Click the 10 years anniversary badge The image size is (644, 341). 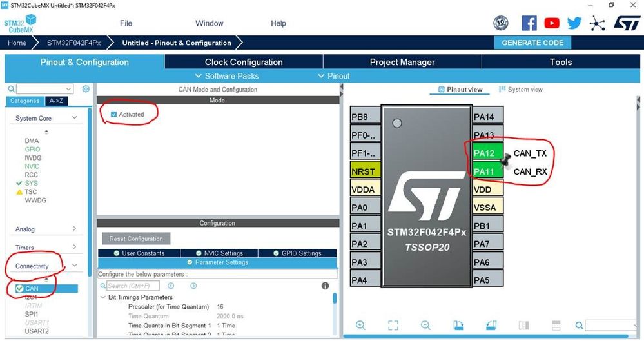501,23
